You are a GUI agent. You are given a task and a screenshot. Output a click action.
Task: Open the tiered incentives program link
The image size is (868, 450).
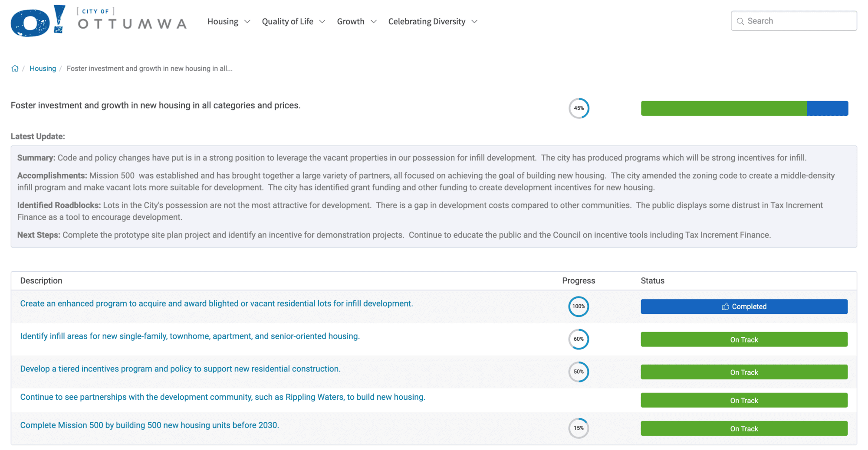pyautogui.click(x=180, y=369)
